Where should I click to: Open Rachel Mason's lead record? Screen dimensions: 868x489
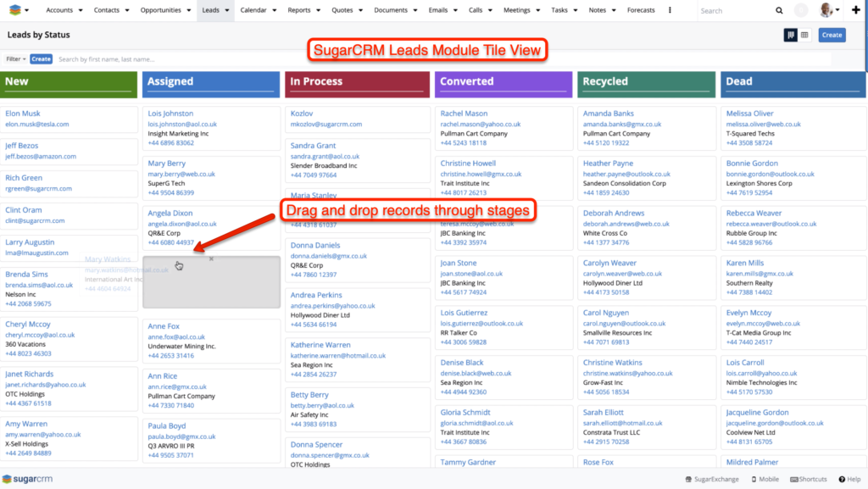coord(464,114)
